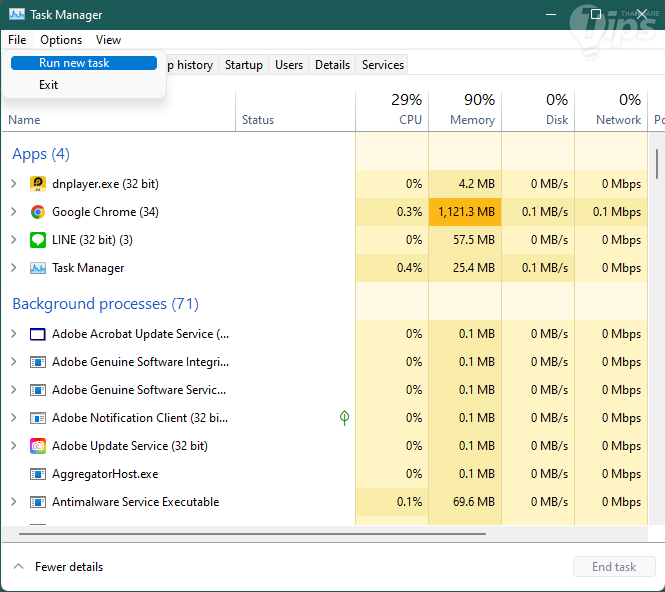Switch to the Users tab
The image size is (665, 592).
pyautogui.click(x=289, y=65)
